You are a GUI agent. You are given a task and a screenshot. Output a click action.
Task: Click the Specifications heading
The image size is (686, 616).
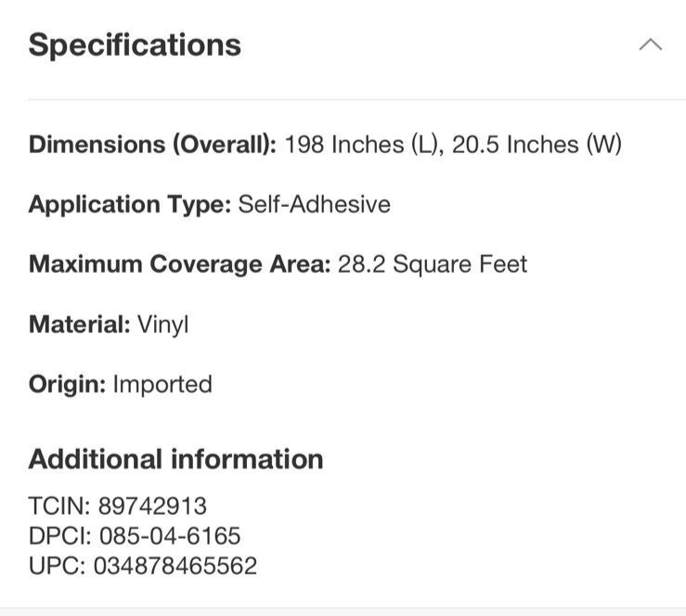point(135,45)
